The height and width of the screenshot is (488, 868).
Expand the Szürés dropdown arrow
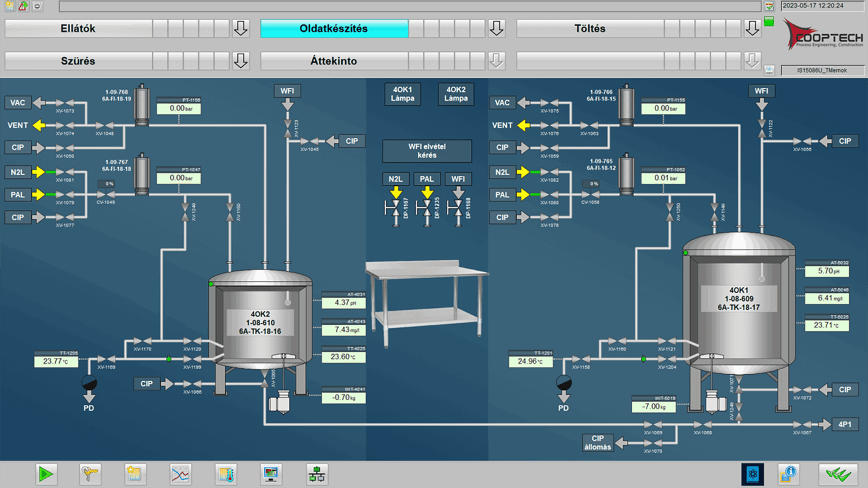click(x=241, y=61)
